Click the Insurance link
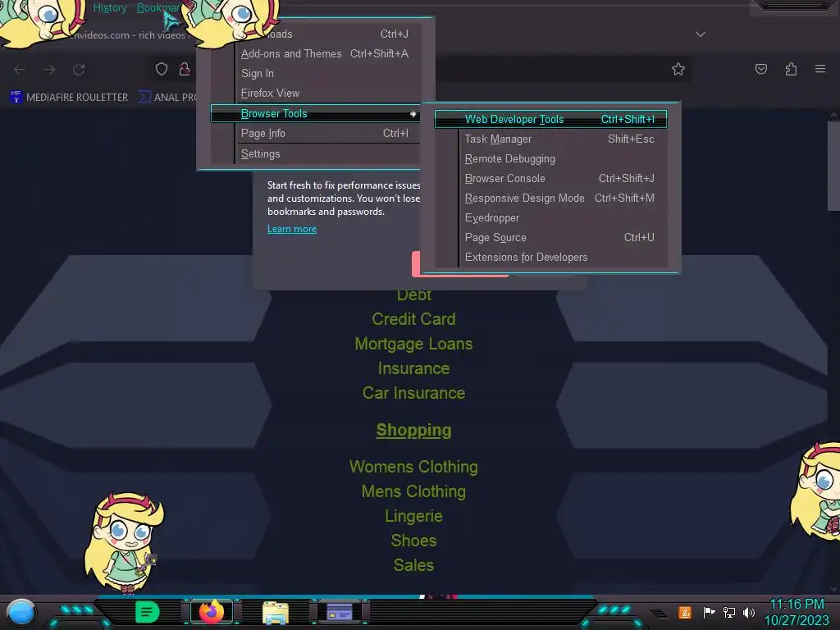The width and height of the screenshot is (840, 630). pos(413,368)
